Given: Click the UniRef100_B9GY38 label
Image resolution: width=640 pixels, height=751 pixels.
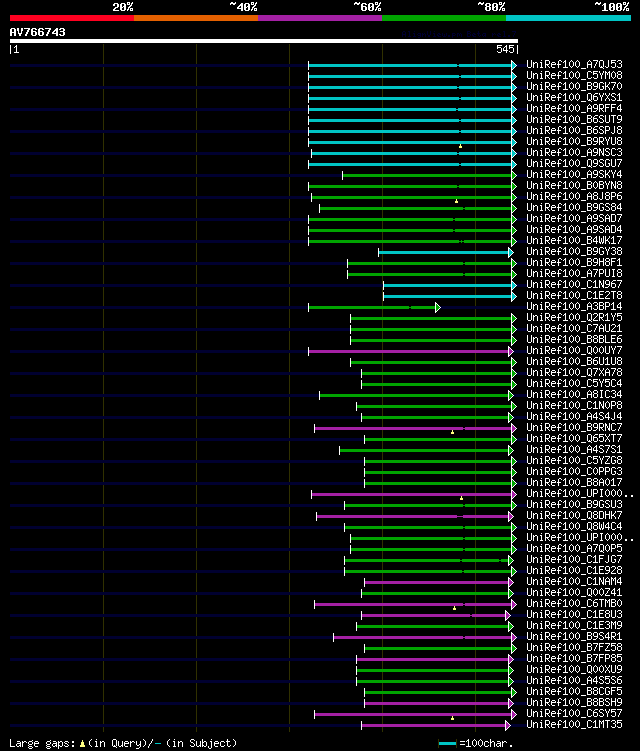Looking at the screenshot, I should 574,251.
